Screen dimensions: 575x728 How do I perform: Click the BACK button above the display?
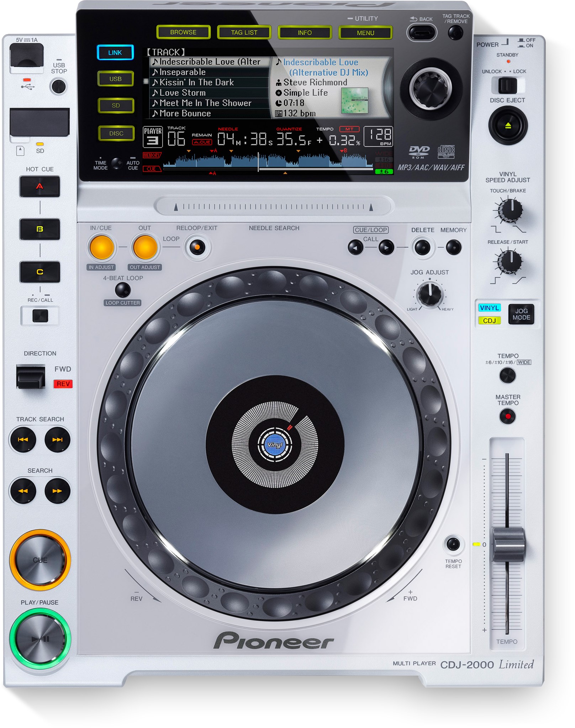(x=422, y=33)
